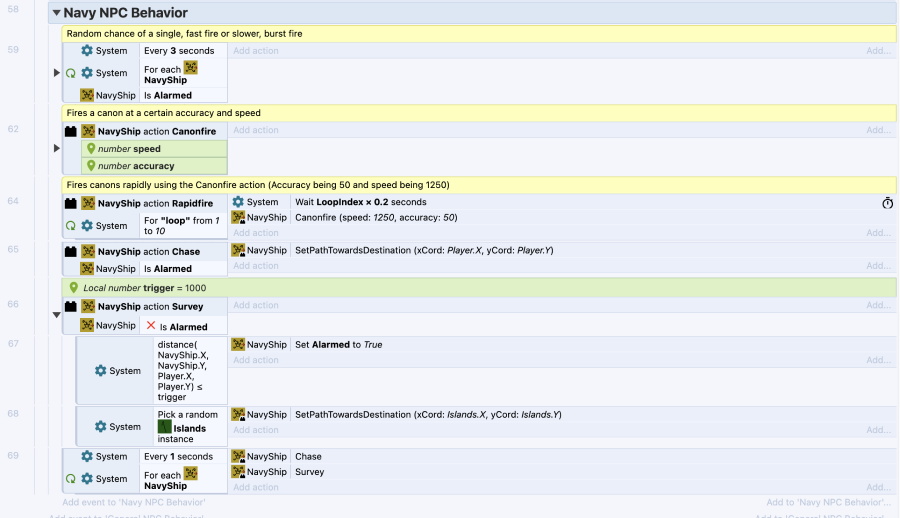The height and width of the screenshot is (518, 900).
Task: Click the NavyShip icon beside Set Alarmed to True
Action: point(238,344)
